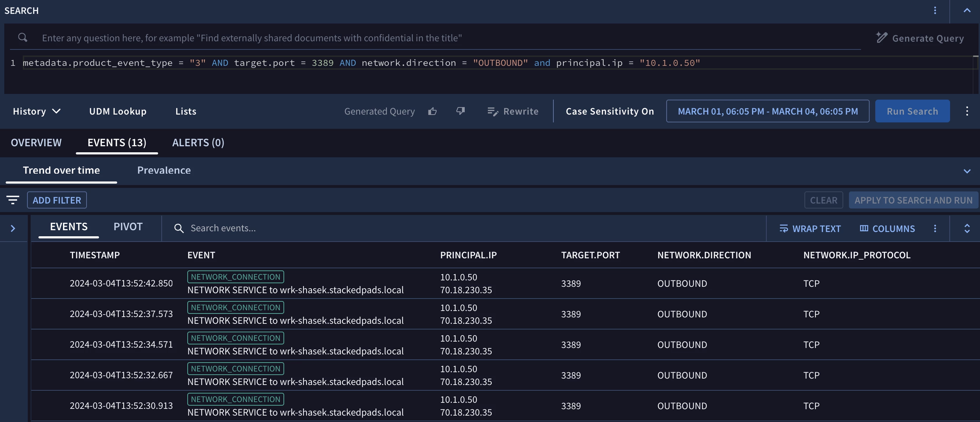Viewport: 980px width, 422px height.
Task: Switch to the ALERTS (0) tab
Action: click(198, 142)
